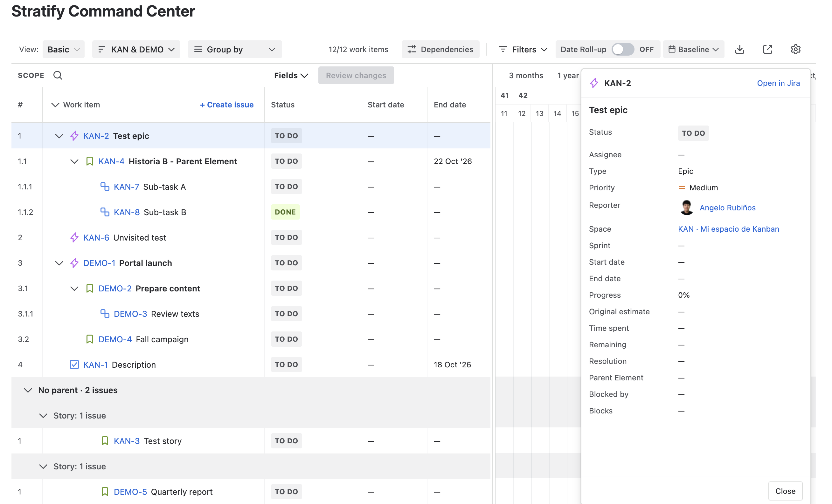Click the scope search magnifier icon
This screenshot has width=832, height=504.
tap(58, 75)
